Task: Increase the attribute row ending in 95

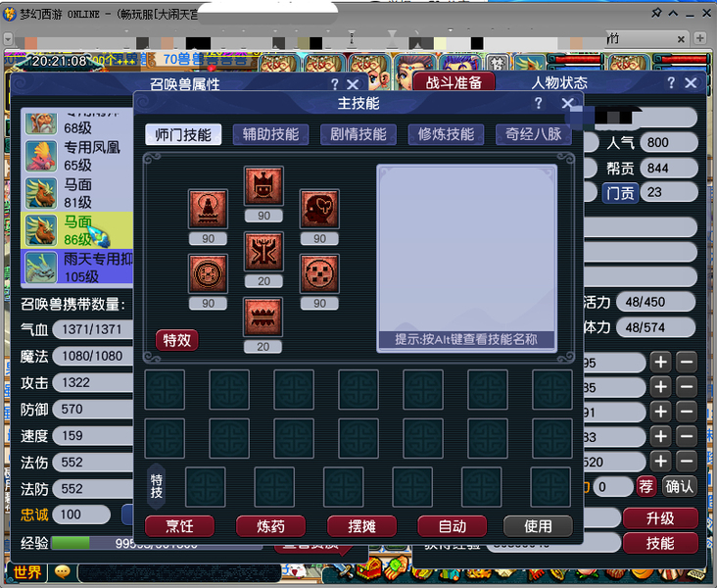Action: pyautogui.click(x=661, y=363)
